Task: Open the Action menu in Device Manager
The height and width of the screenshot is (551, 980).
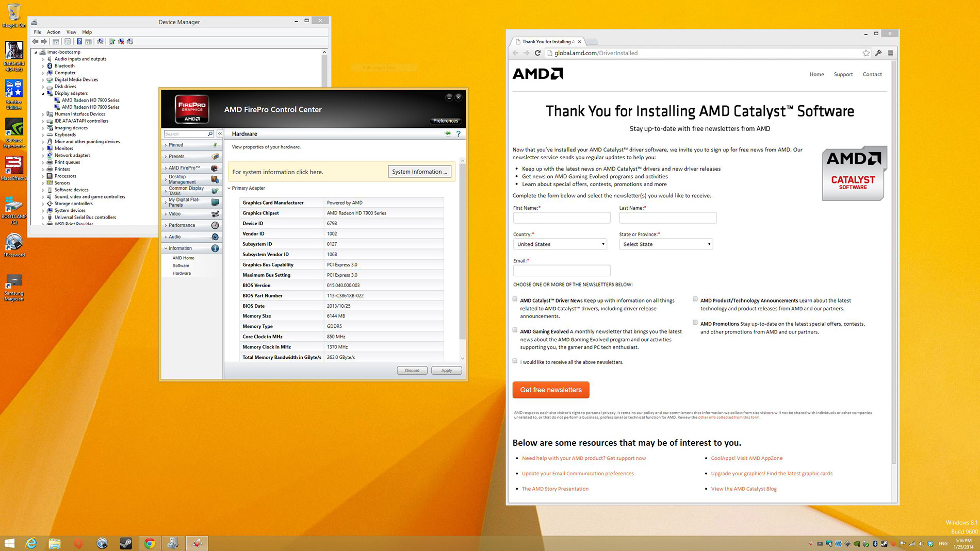Action: (x=54, y=32)
